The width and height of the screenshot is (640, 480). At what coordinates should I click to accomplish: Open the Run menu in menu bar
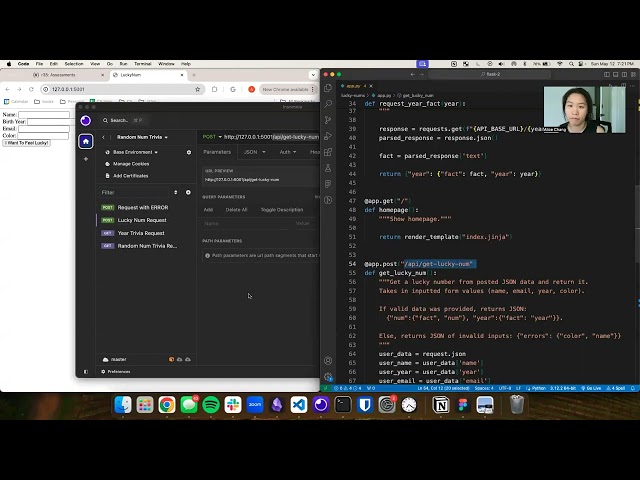click(123, 64)
